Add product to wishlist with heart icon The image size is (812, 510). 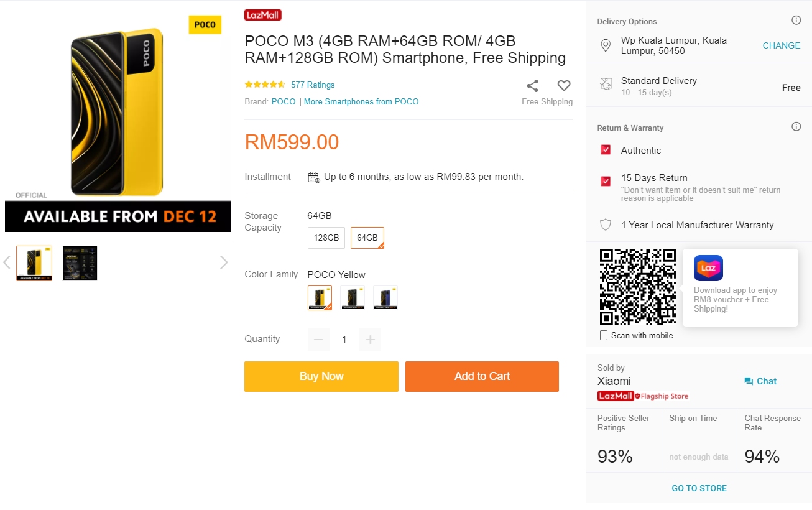click(x=563, y=86)
